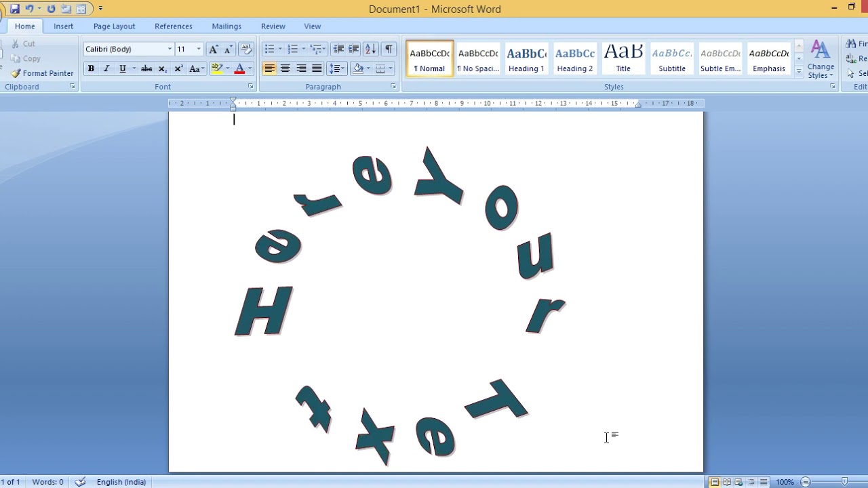Screen dimensions: 868x488
Task: Toggle underline formatting
Action: [123, 68]
